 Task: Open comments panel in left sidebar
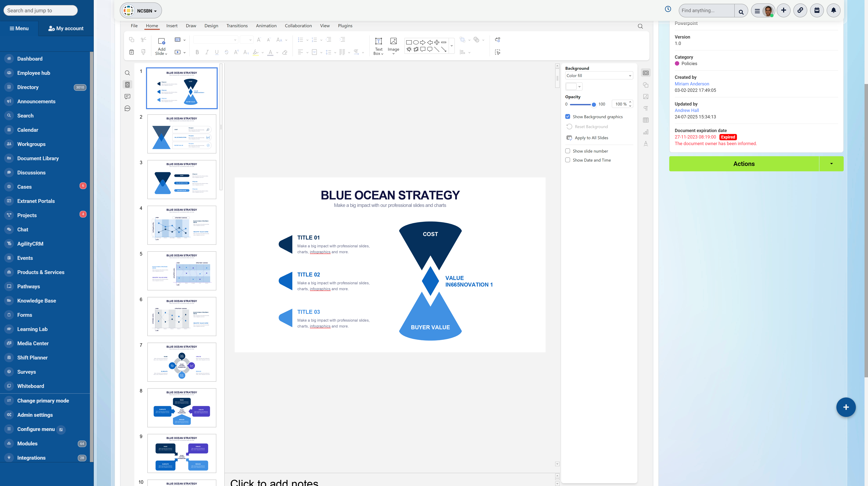(127, 97)
